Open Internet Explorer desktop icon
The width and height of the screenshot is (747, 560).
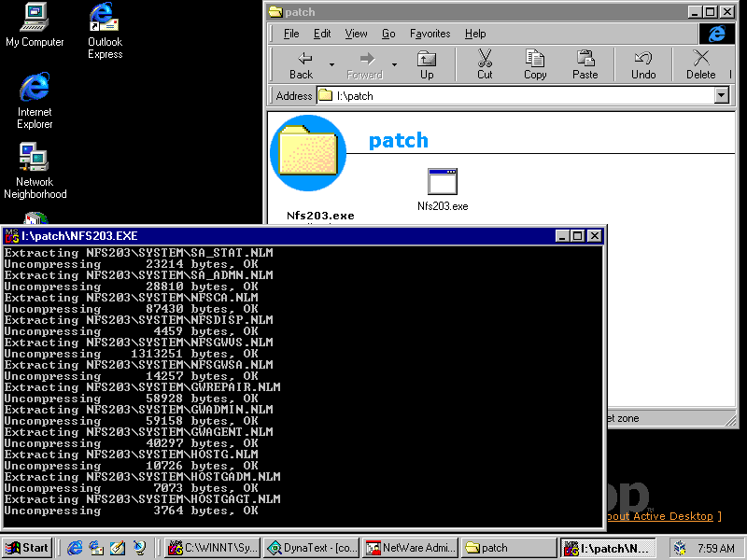pos(35,100)
